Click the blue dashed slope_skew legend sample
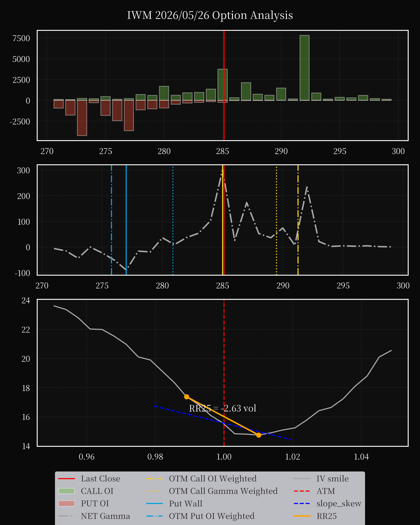 tap(302, 504)
